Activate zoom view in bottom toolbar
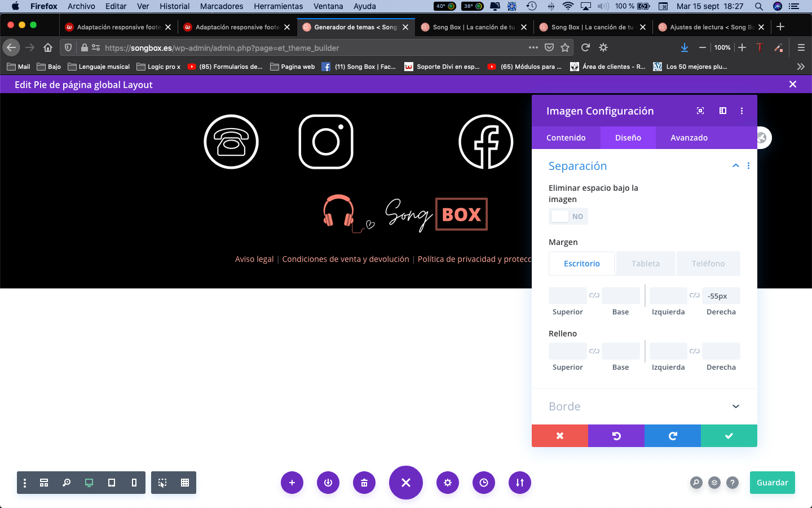The image size is (812, 508). 67,483
